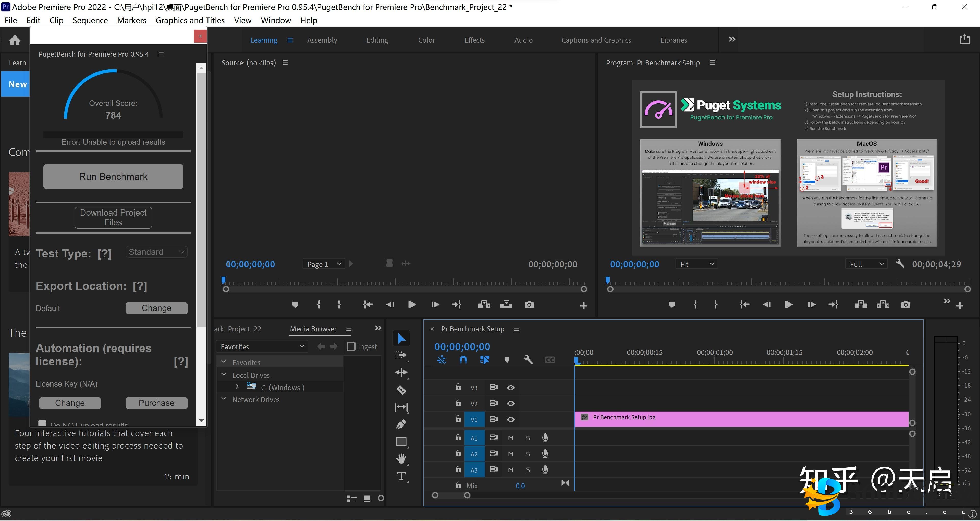980x521 pixels.
Task: Select the Type tool
Action: [x=401, y=476]
